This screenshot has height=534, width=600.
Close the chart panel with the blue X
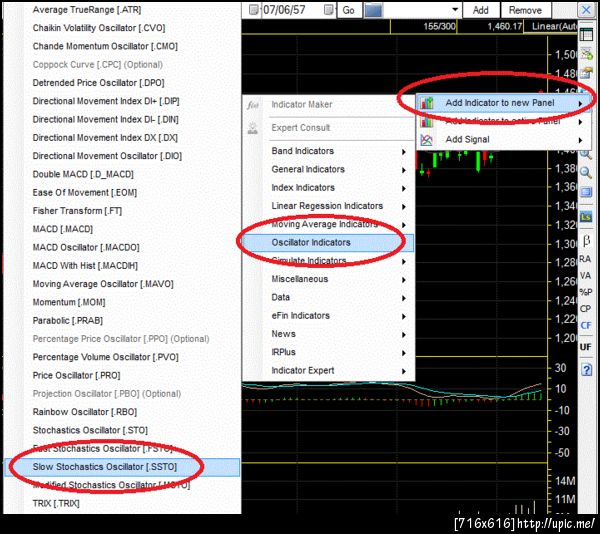point(586,10)
